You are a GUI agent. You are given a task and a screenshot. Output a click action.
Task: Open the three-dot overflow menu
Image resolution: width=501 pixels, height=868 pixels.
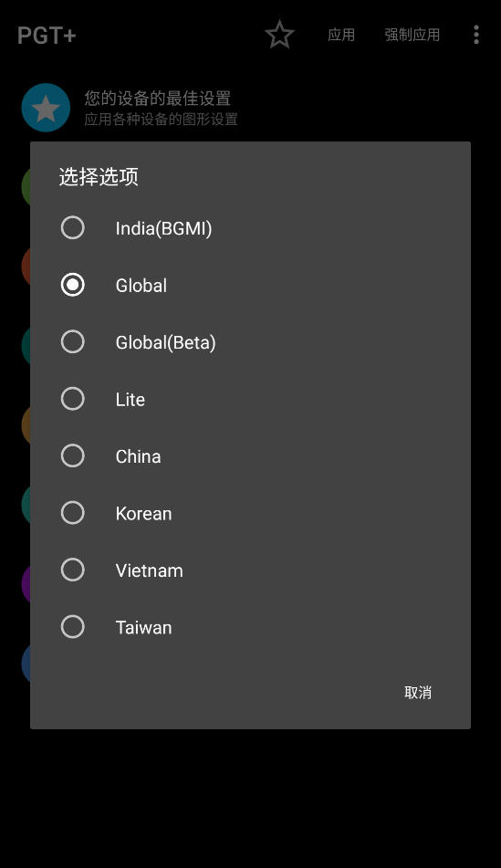[x=476, y=35]
